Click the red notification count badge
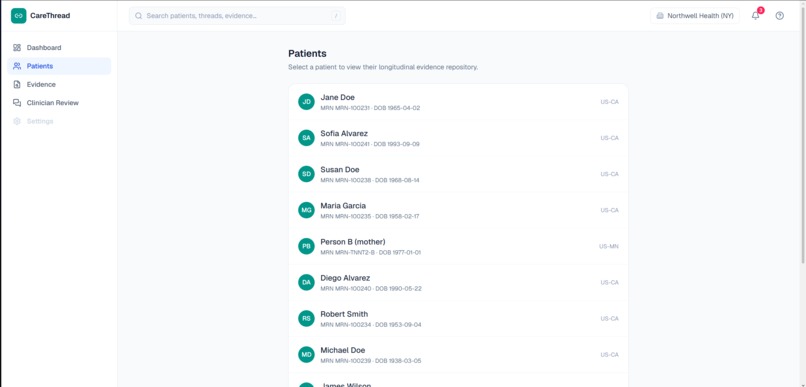Viewport: 806px width, 387px height. (761, 10)
